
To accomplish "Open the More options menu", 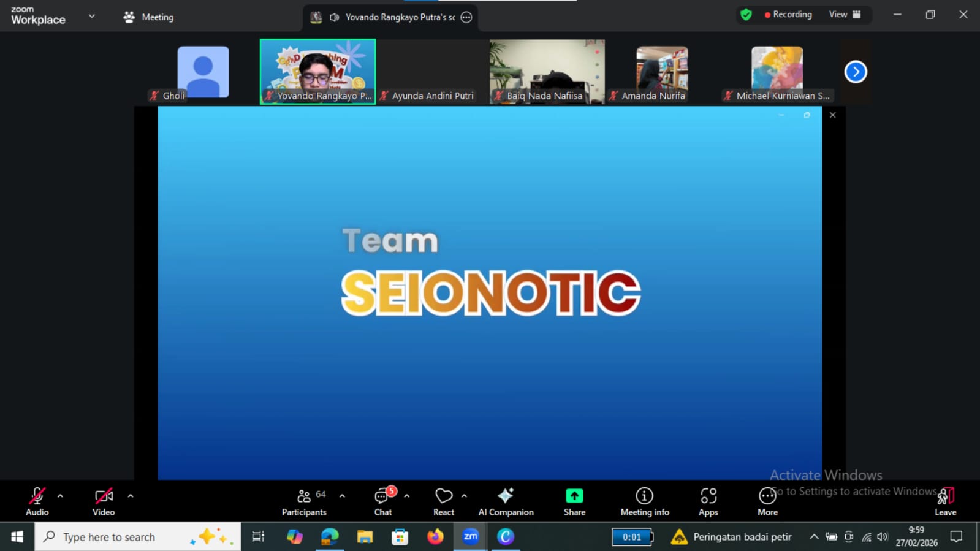I will click(767, 501).
